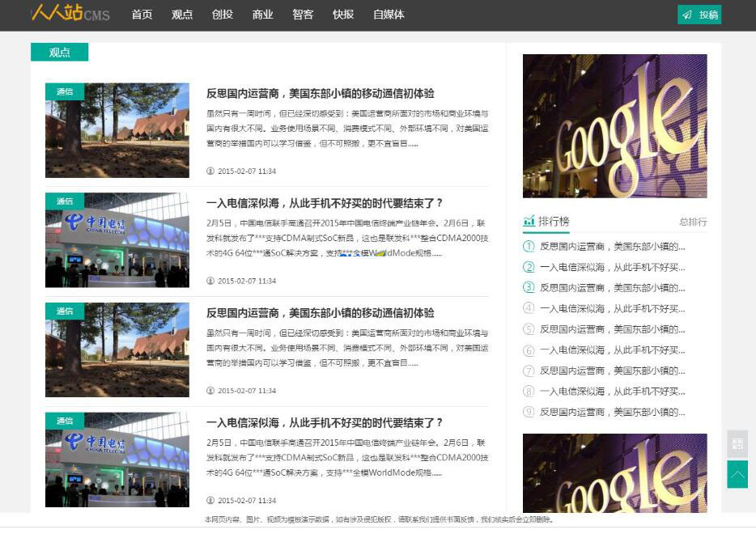Open 商业 section from navigation

262,15
